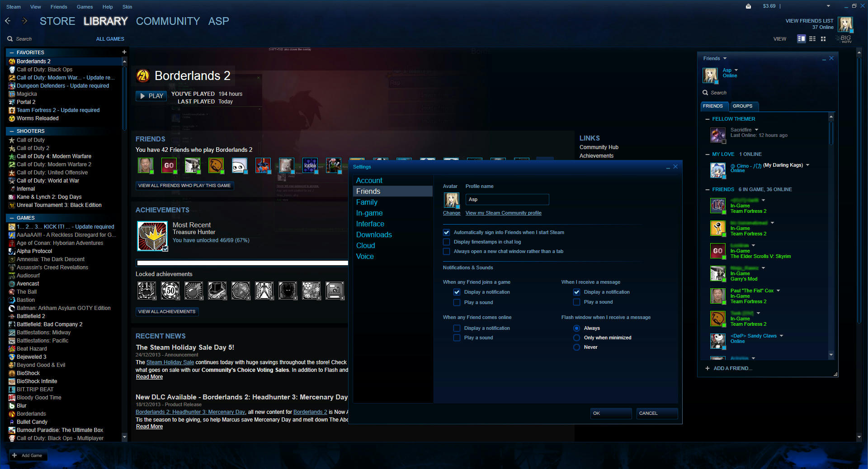Toggle automatically sign into Friends checkbox
The width and height of the screenshot is (868, 469).
(x=447, y=232)
